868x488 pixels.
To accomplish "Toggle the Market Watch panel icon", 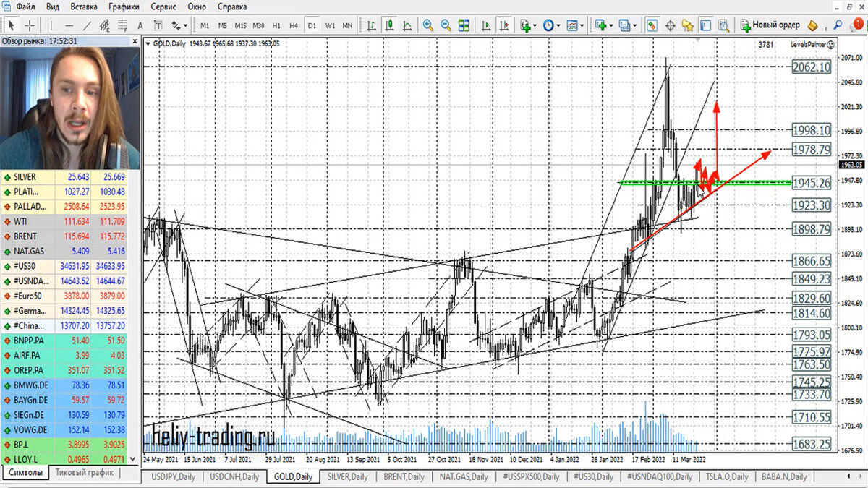I will pyautogui.click(x=652, y=25).
